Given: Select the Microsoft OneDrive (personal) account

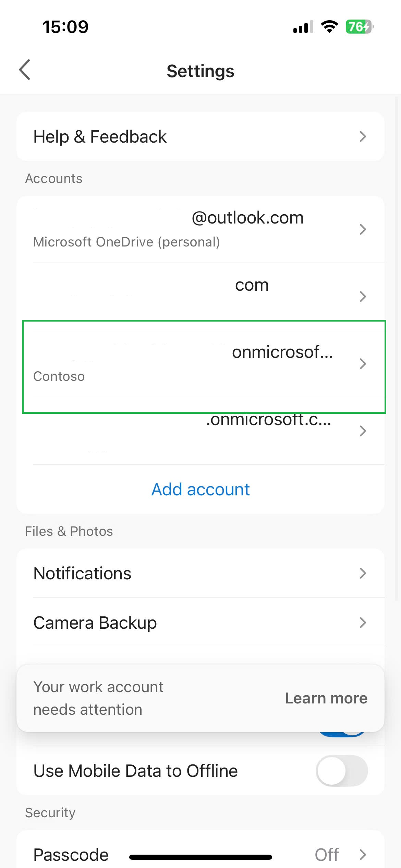Looking at the screenshot, I should click(200, 229).
